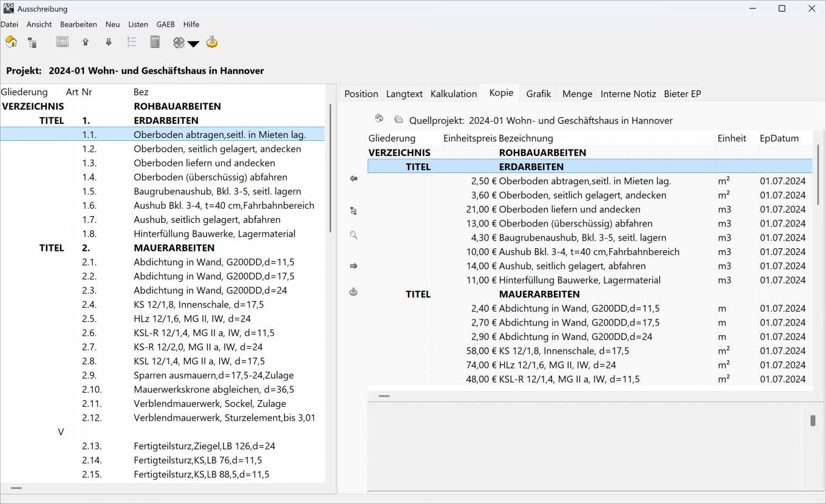The width and height of the screenshot is (826, 504).
Task: Select the Kopie tab
Action: click(x=501, y=93)
